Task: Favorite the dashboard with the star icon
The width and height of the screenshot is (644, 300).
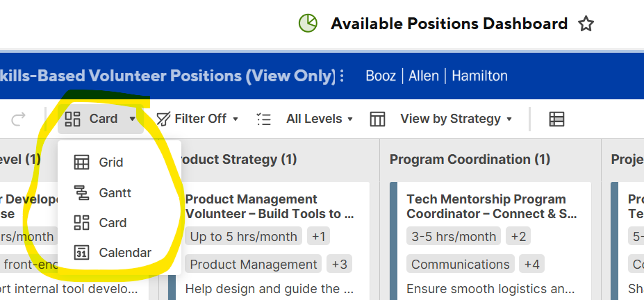Action: [x=586, y=24]
